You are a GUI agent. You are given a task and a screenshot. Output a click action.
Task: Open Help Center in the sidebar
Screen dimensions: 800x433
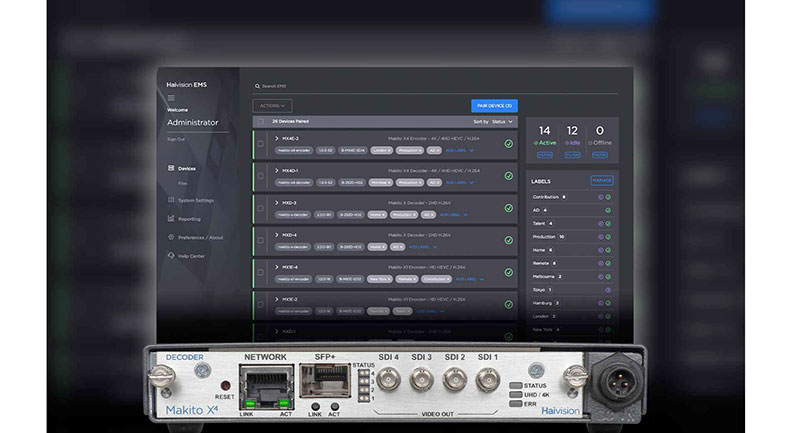tap(191, 256)
